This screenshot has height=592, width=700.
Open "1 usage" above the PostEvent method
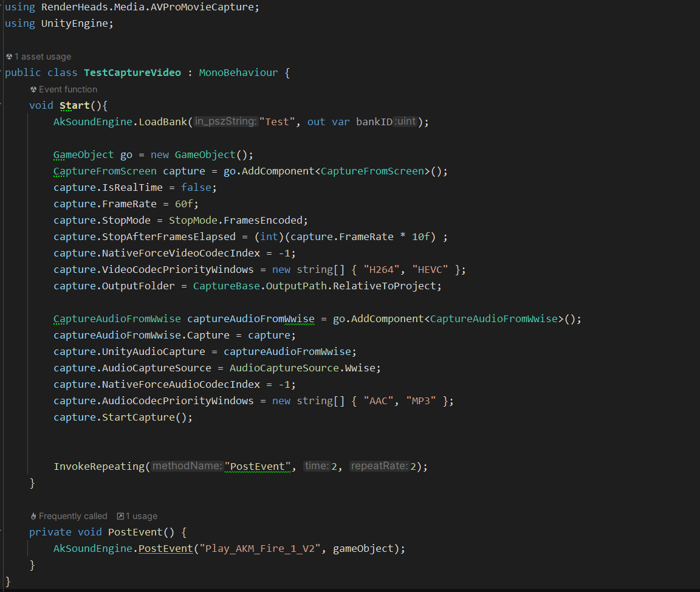(140, 515)
